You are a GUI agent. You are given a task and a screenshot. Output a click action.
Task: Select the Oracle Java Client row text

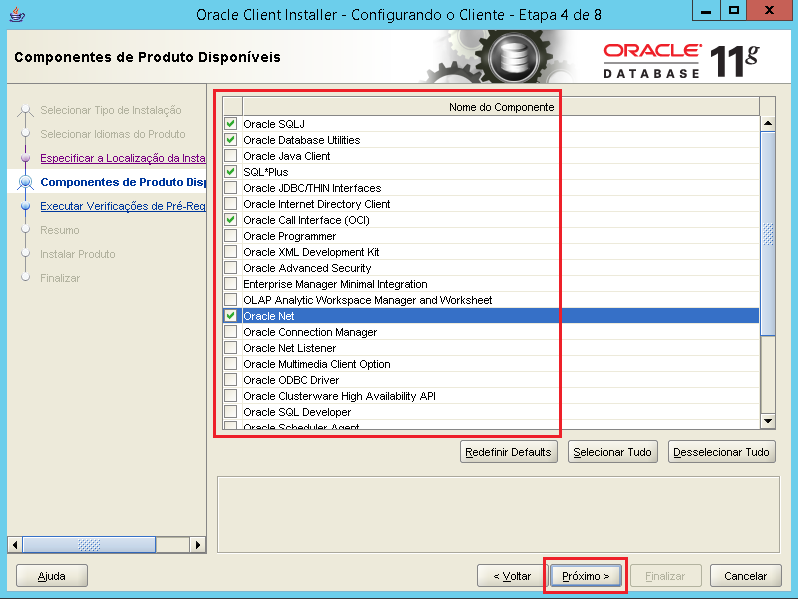click(287, 156)
